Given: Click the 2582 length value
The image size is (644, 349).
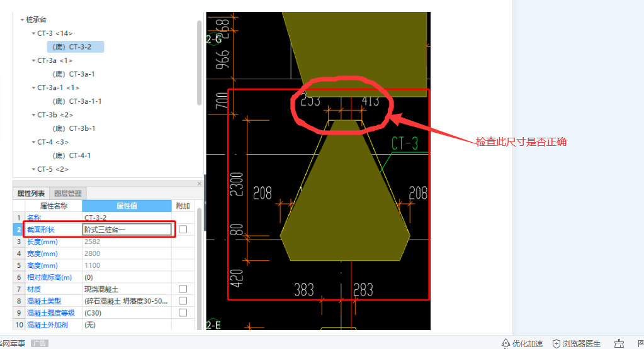Looking at the screenshot, I should 93,241.
